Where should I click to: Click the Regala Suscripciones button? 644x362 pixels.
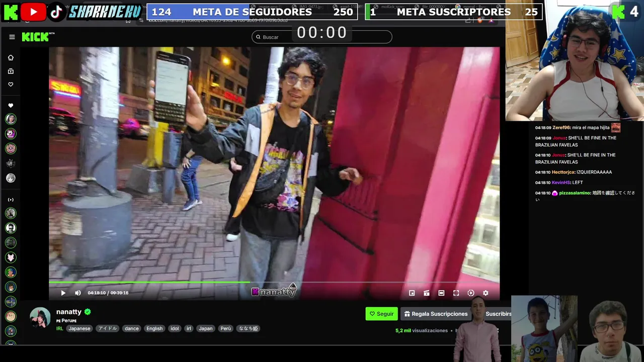pos(436,314)
